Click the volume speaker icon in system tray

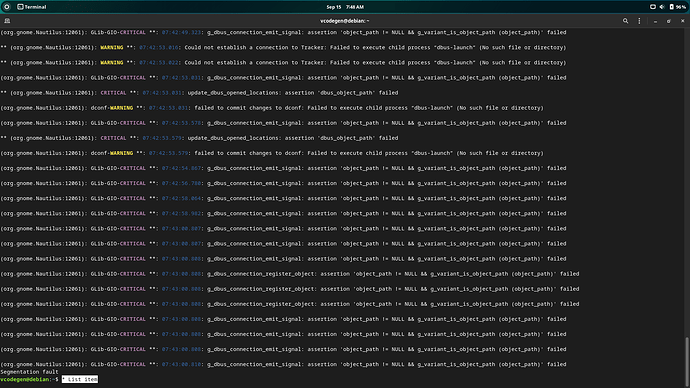(x=662, y=7)
